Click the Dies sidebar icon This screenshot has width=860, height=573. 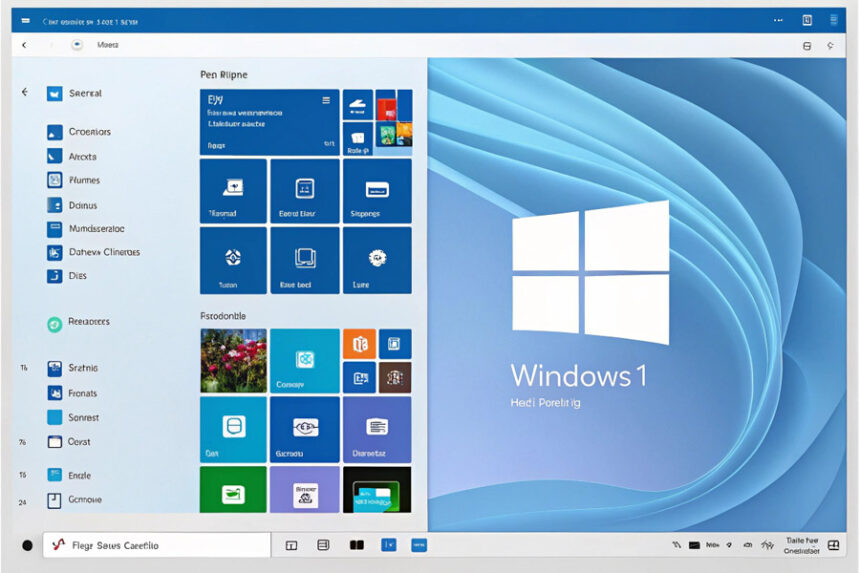click(54, 276)
